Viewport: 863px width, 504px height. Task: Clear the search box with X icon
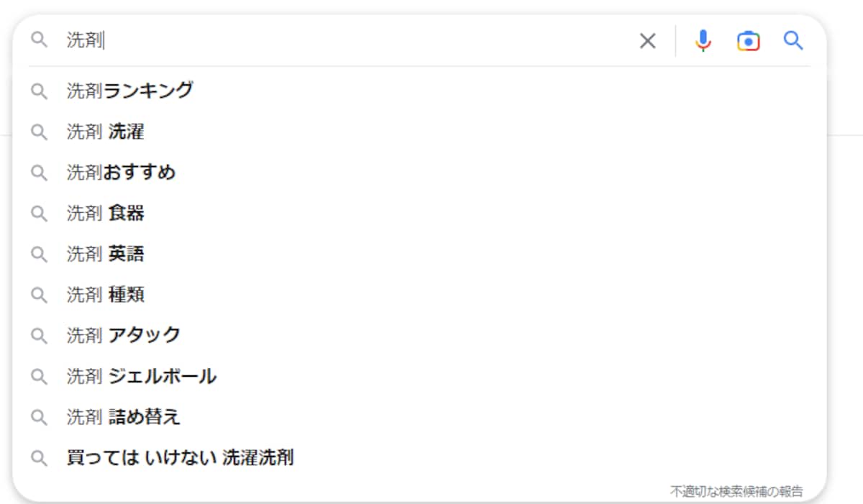click(x=648, y=41)
